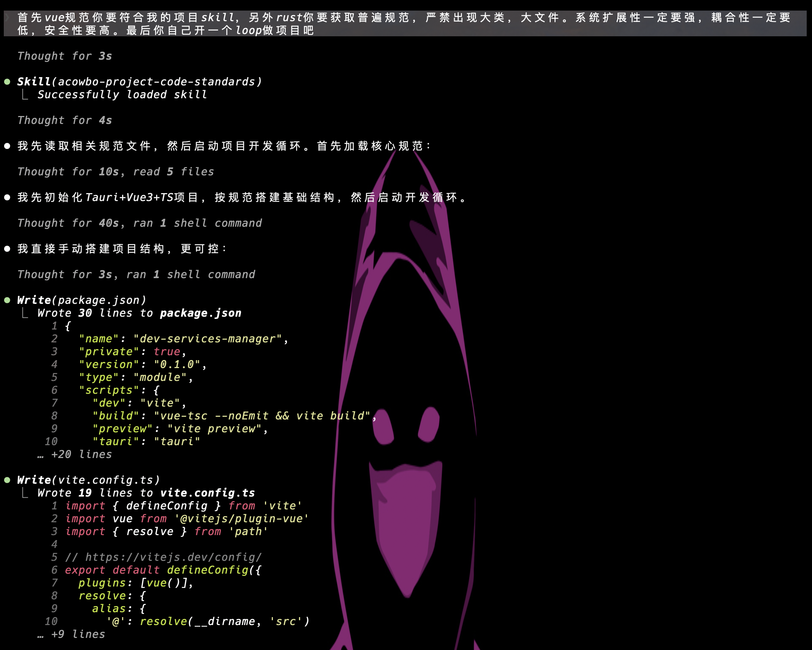Click the "'@': resolve(__dirname, 'src')" line
Image resolution: width=812 pixels, height=650 pixels.
(x=208, y=621)
